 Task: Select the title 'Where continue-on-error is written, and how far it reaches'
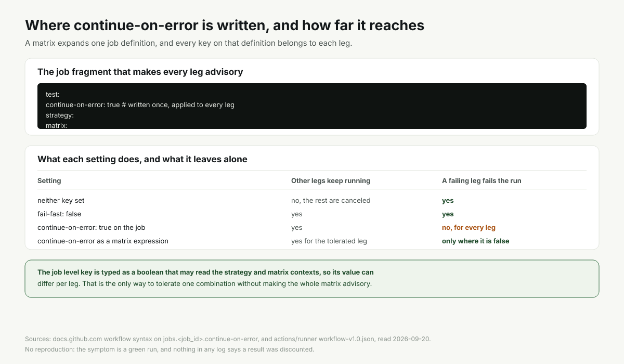pyautogui.click(x=225, y=25)
